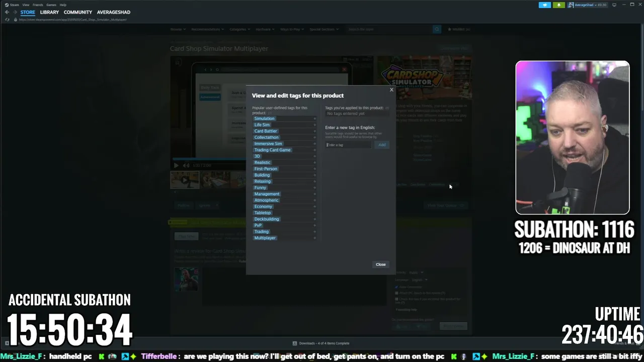
Task: Open the View menu
Action: [x=26, y=5]
